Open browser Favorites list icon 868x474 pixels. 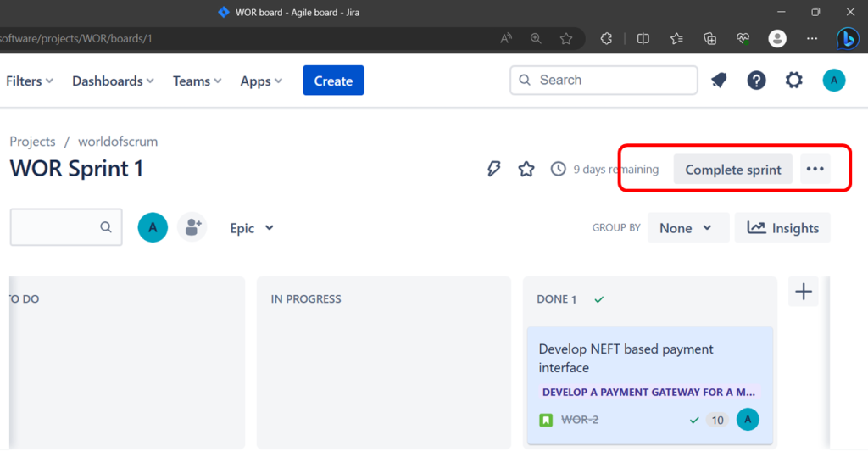point(676,39)
